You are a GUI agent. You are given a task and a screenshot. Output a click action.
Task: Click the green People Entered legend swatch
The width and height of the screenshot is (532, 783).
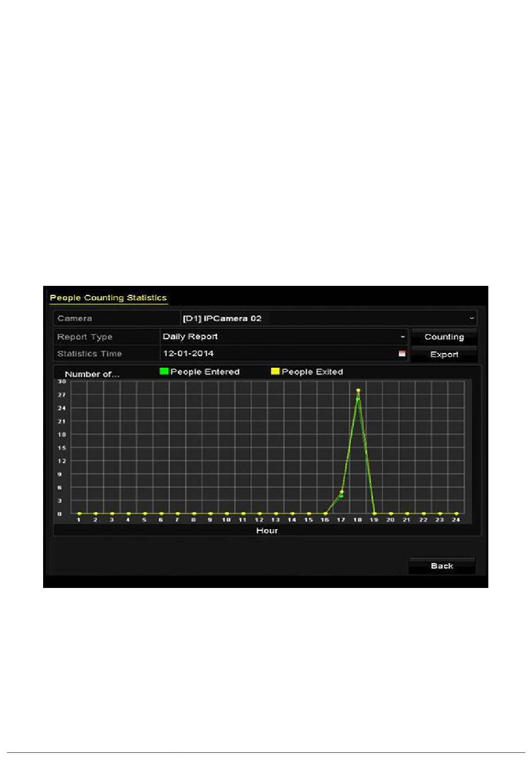[x=164, y=371]
